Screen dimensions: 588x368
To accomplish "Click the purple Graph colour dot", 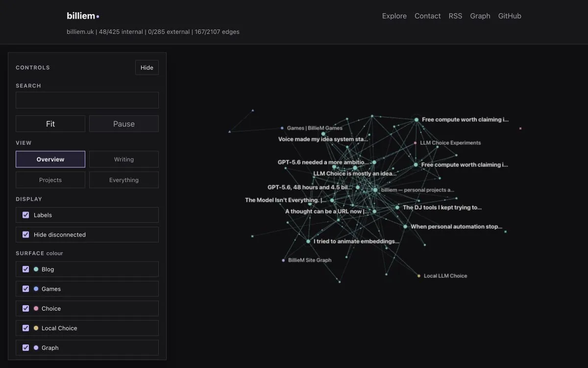I will [x=36, y=348].
